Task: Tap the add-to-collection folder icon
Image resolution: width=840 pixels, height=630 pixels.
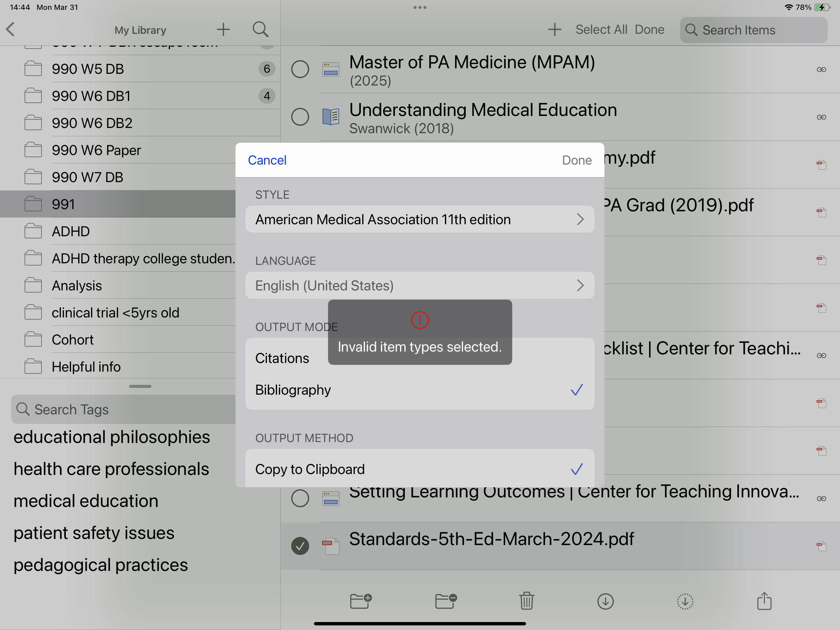Action: pos(360,601)
